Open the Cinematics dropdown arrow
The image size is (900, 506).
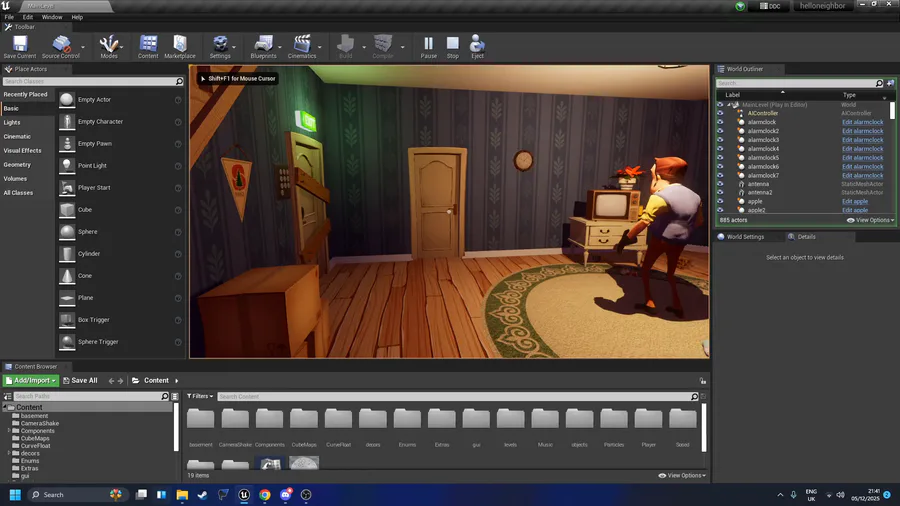pyautogui.click(x=320, y=47)
